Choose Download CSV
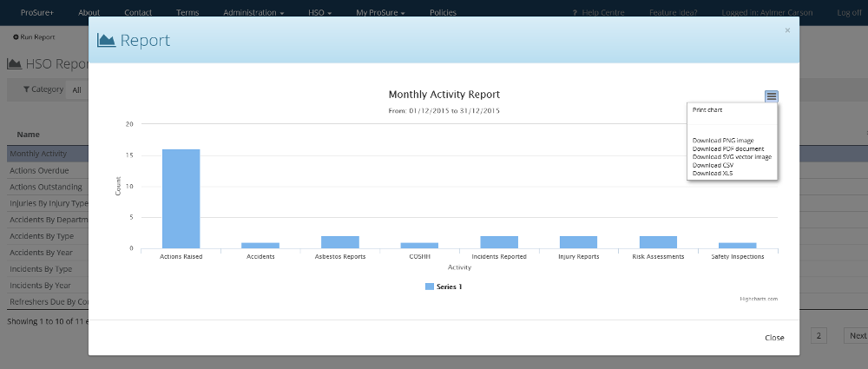The image size is (868, 369). [713, 165]
